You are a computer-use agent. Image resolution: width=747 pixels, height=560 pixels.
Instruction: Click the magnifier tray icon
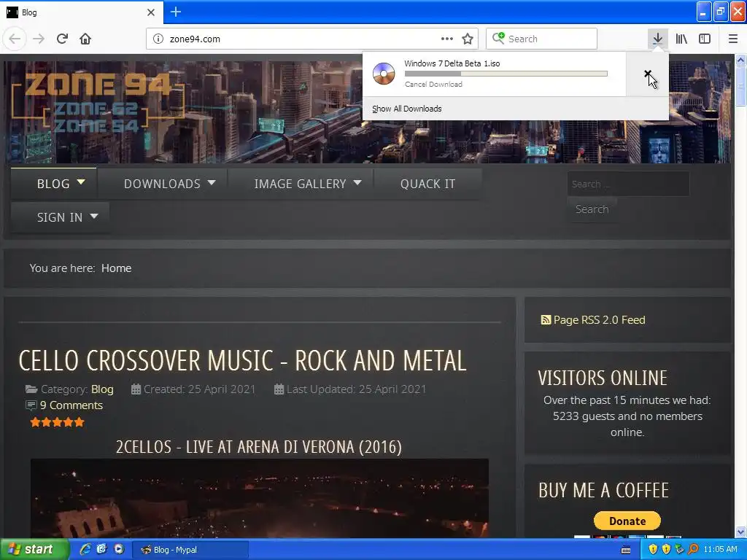pyautogui.click(x=693, y=550)
